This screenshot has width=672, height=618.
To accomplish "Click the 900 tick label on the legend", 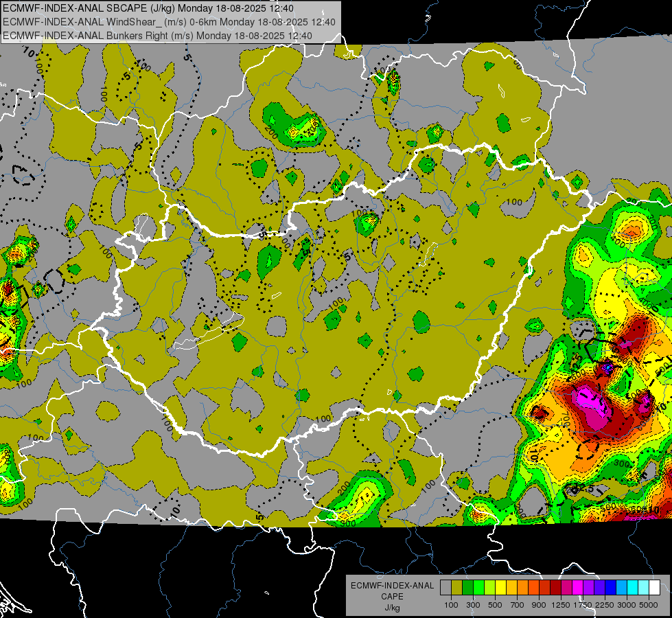I will pyautogui.click(x=539, y=605).
